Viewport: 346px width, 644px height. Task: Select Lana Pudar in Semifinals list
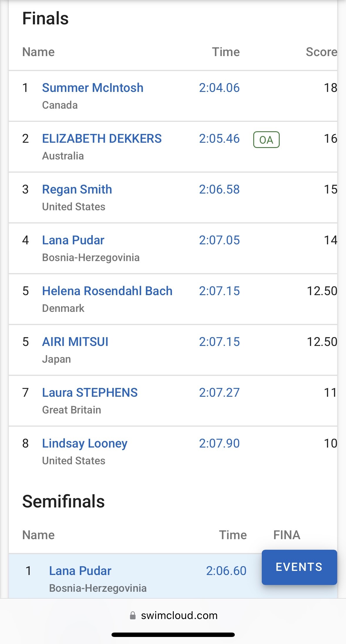click(x=80, y=571)
